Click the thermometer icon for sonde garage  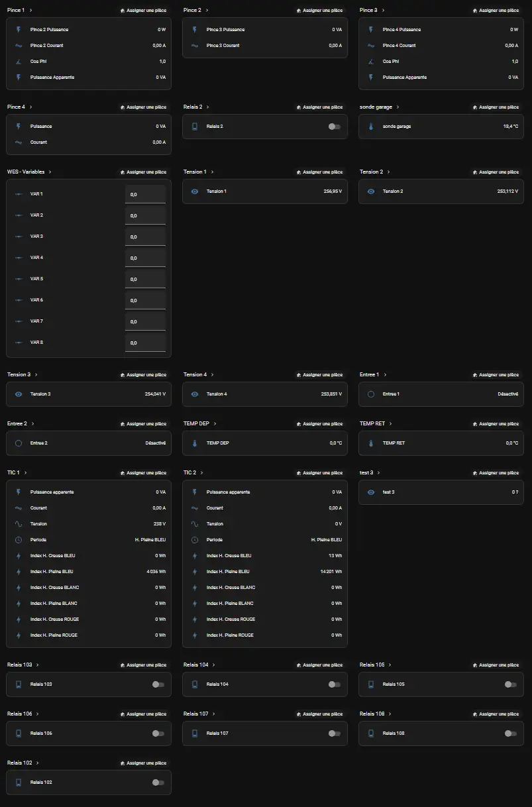[371, 127]
